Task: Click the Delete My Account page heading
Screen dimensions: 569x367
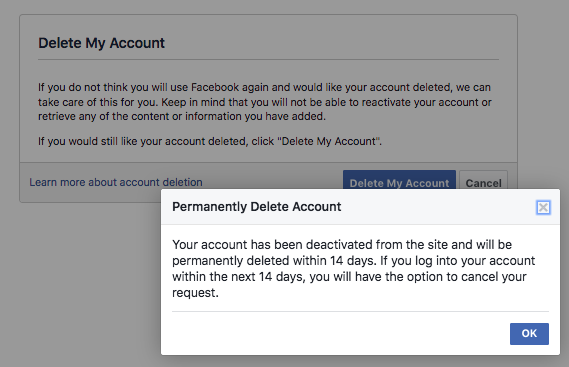Action: (x=101, y=43)
